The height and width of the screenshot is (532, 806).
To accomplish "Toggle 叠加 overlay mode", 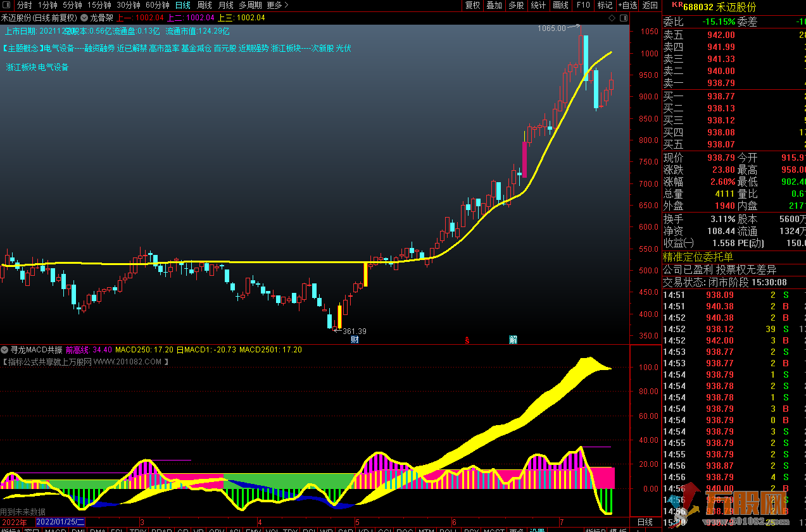I will pyautogui.click(x=494, y=5).
